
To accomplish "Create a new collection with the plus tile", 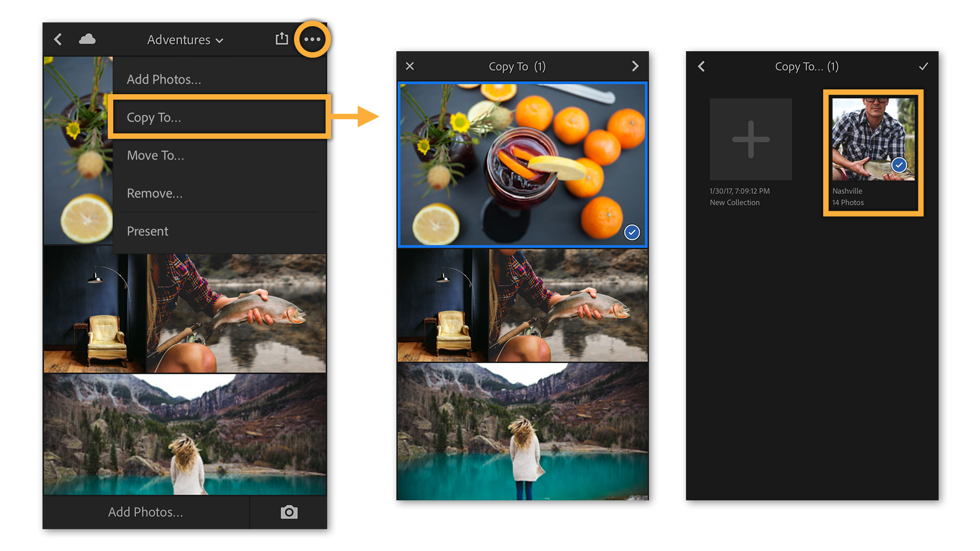I will point(751,139).
